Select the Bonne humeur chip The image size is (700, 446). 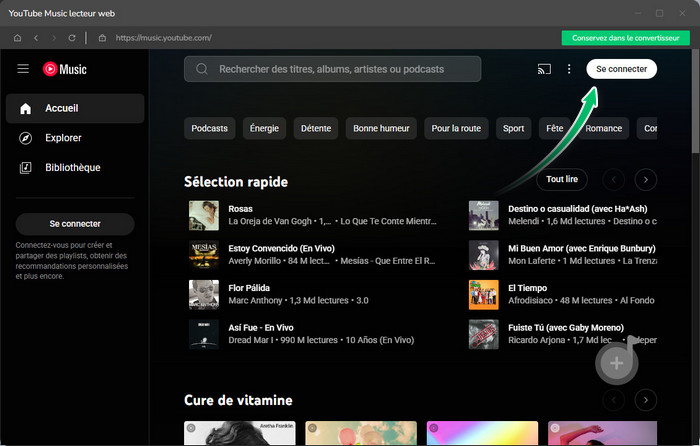tap(381, 129)
